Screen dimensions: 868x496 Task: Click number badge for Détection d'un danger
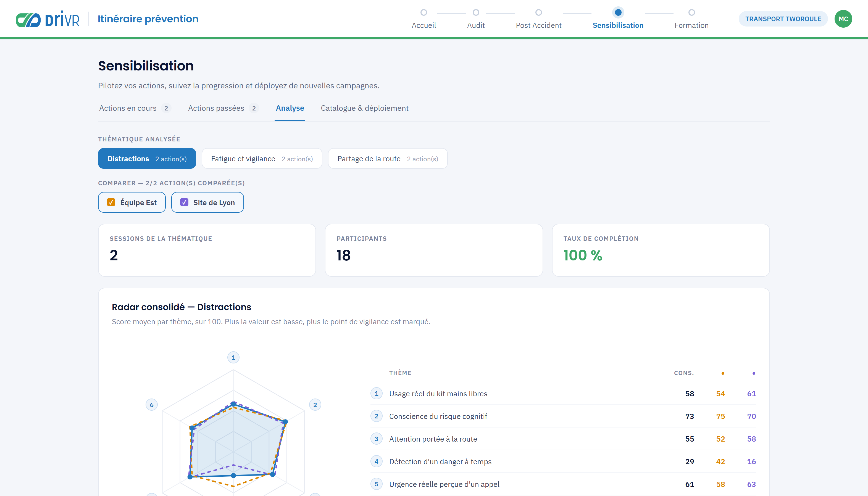pyautogui.click(x=377, y=461)
